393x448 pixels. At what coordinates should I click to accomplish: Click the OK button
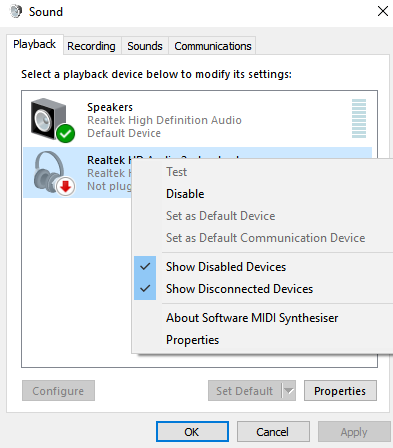coord(192,432)
